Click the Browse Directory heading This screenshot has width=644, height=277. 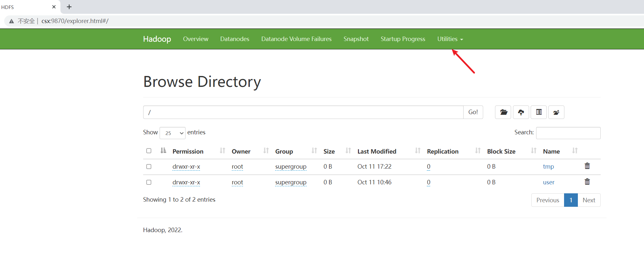coord(202,82)
